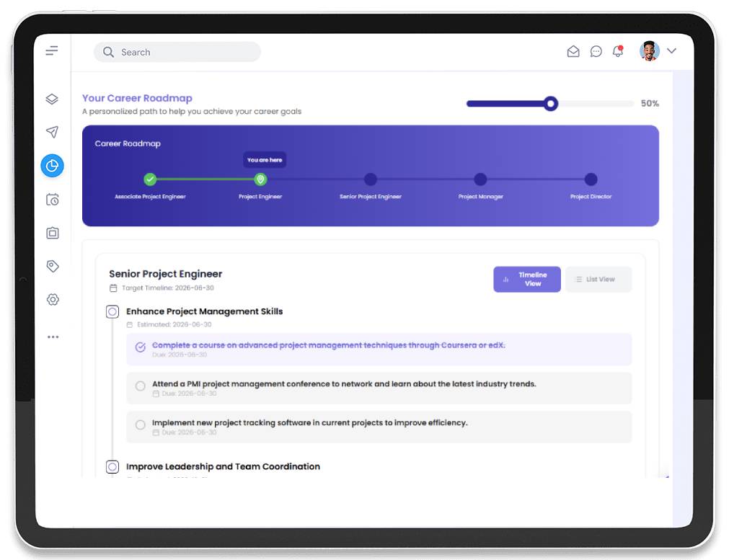Open the chat bubble icon
The height and width of the screenshot is (560, 729).
596,52
